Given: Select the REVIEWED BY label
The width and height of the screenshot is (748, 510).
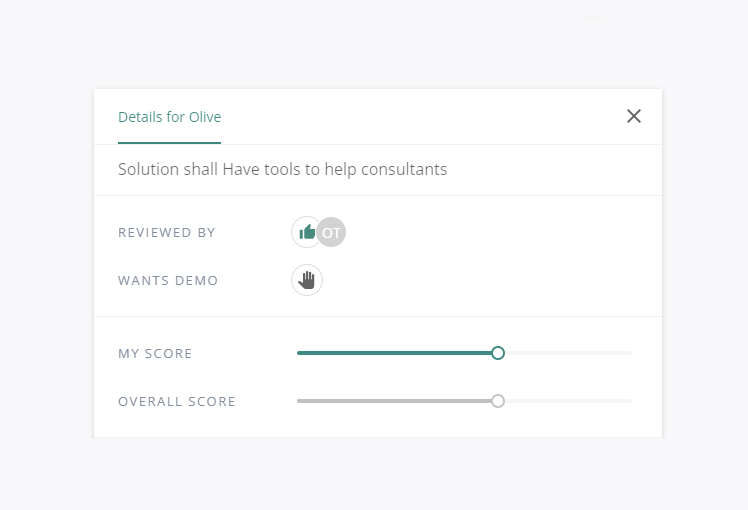Looking at the screenshot, I should pos(166,232).
